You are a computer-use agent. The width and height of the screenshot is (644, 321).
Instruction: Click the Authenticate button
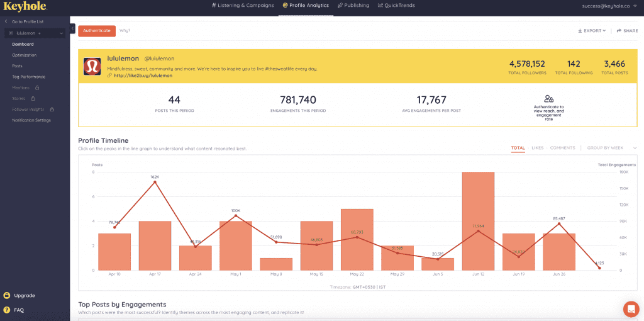click(x=97, y=31)
